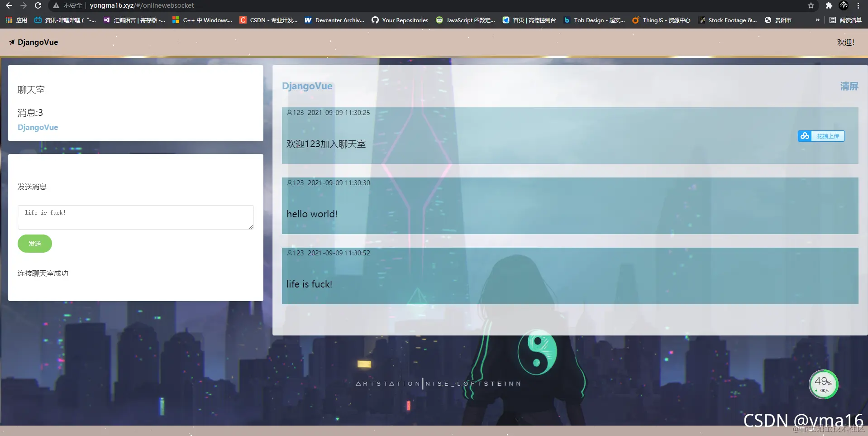Open the CSDN 专业开发 bookmark

click(x=268, y=20)
